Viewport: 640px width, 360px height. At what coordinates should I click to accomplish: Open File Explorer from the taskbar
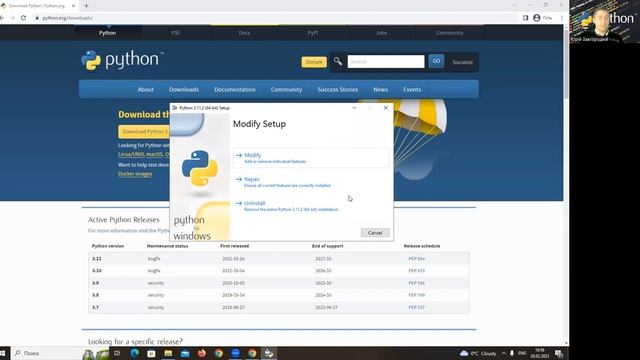click(x=168, y=353)
